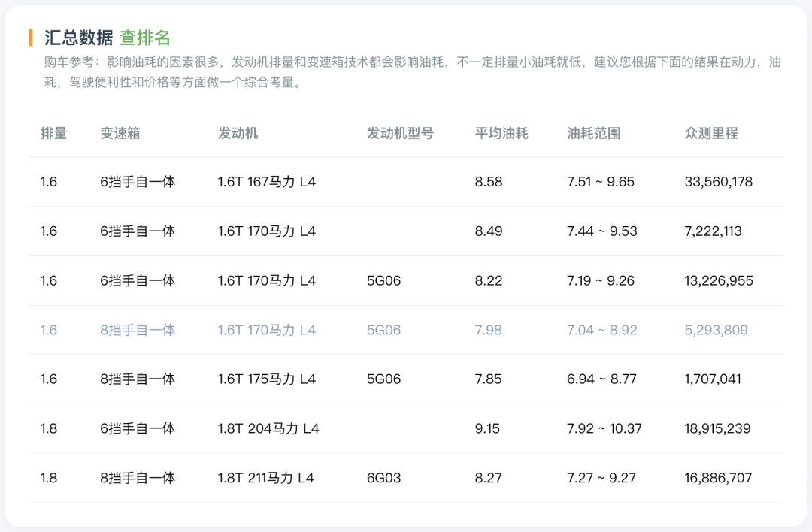Click 8挡手自一体 in the 7.85 row
Viewport: 812px width, 532px height.
pos(138,379)
